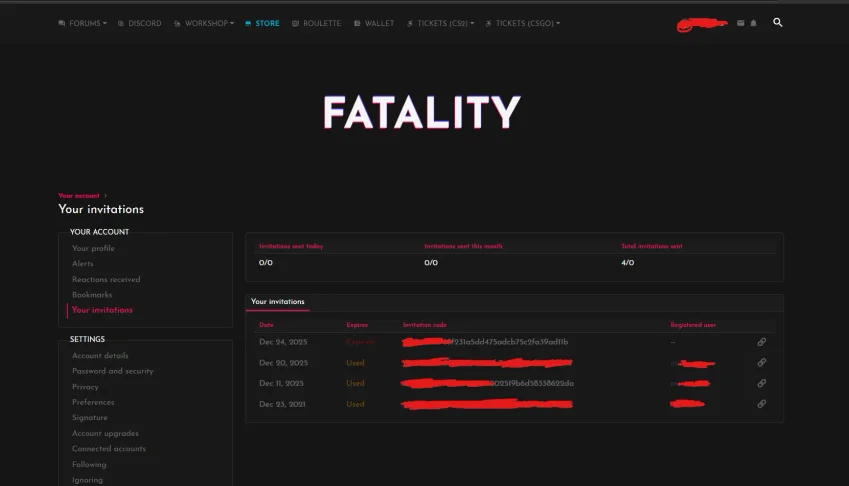Copy link icon for Dec 23, 2021 invitation
The height and width of the screenshot is (486, 849).
click(761, 404)
